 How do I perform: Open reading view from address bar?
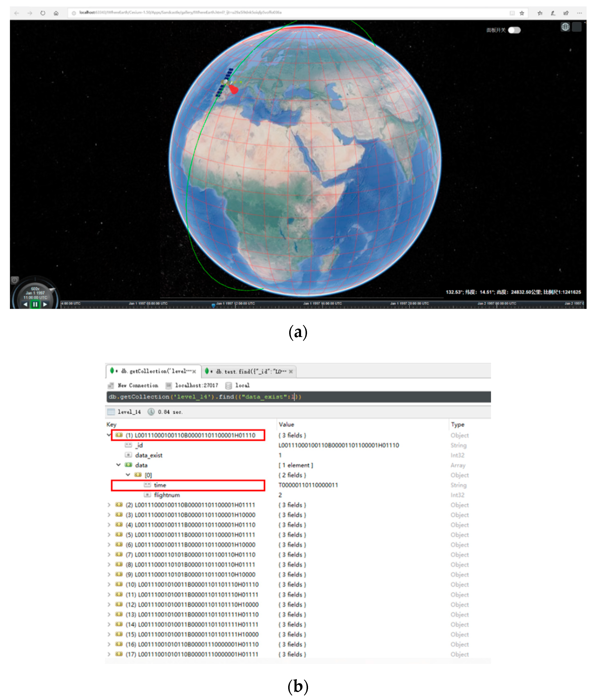click(512, 13)
